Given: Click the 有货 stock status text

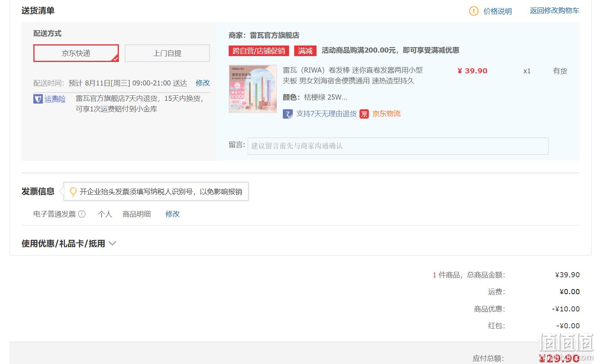Looking at the screenshot, I should tap(560, 71).
